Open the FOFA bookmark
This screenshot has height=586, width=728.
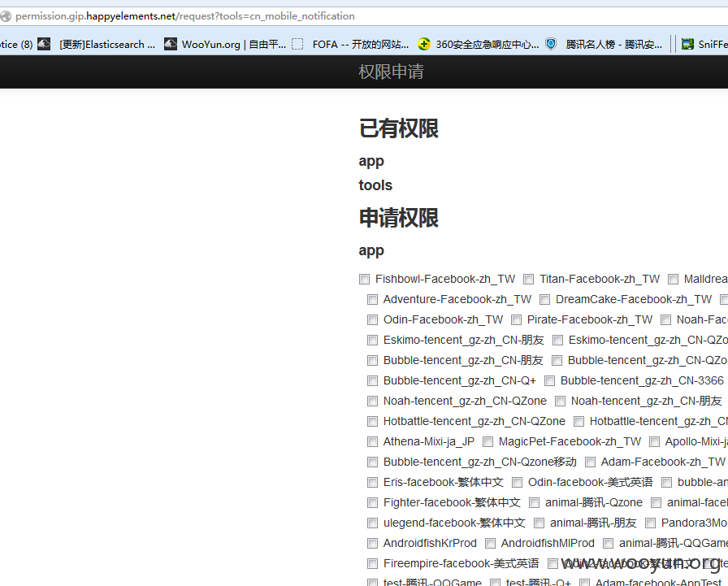coord(360,45)
